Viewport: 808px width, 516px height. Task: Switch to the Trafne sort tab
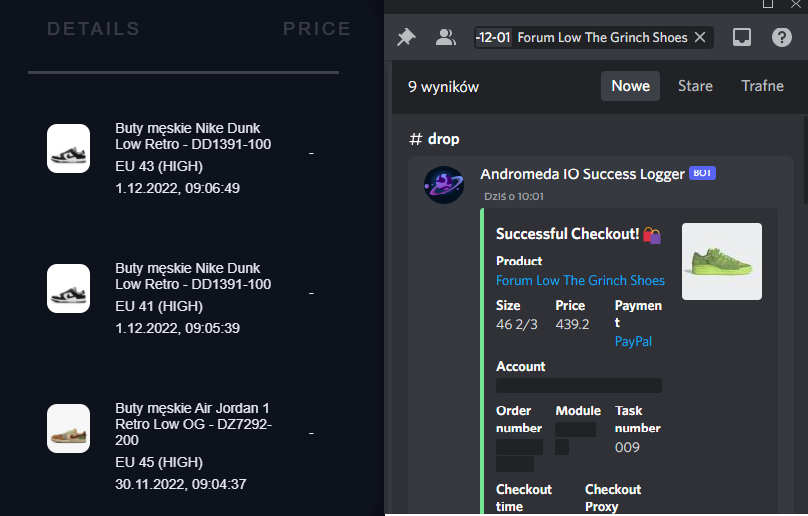click(x=762, y=86)
